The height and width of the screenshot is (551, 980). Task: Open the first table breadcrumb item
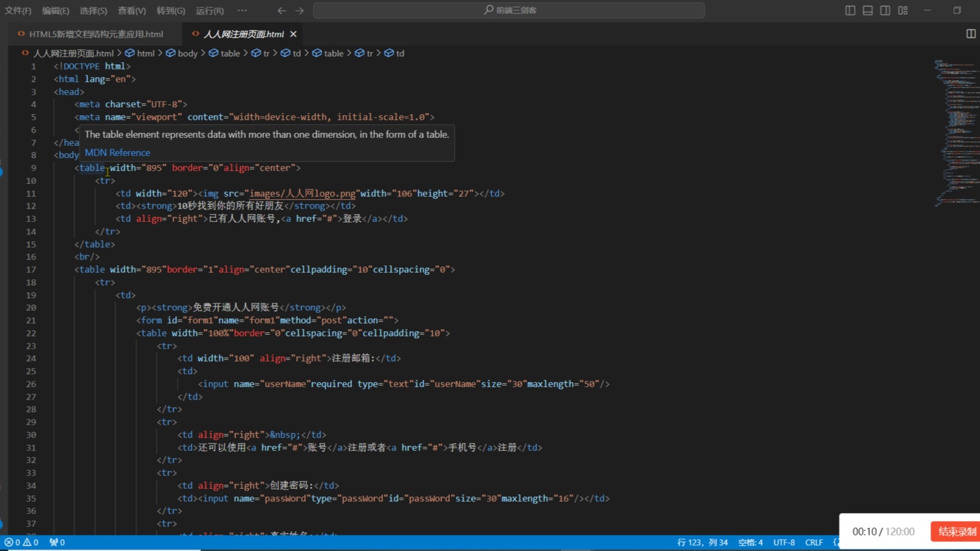224,53
